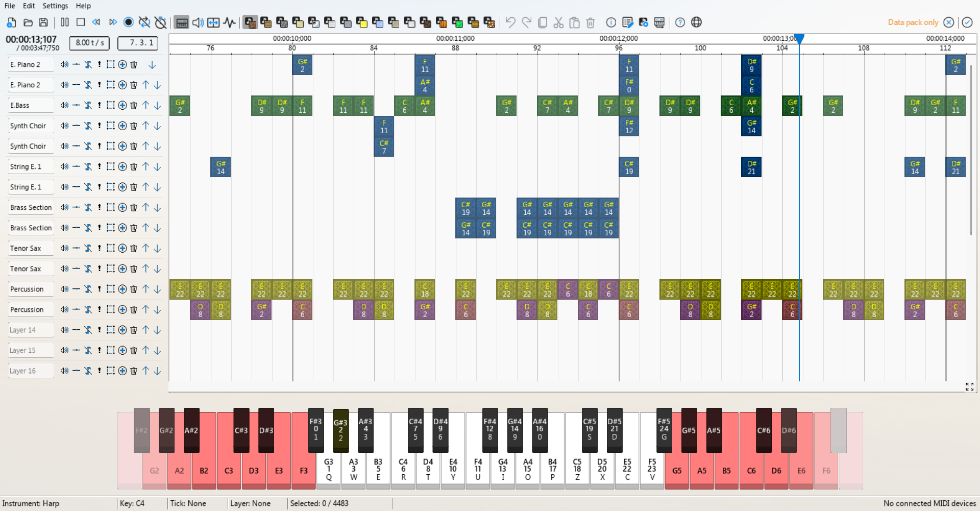This screenshot has width=980, height=511.
Task: Select all notes in the E.Bass layer
Action: point(111,106)
